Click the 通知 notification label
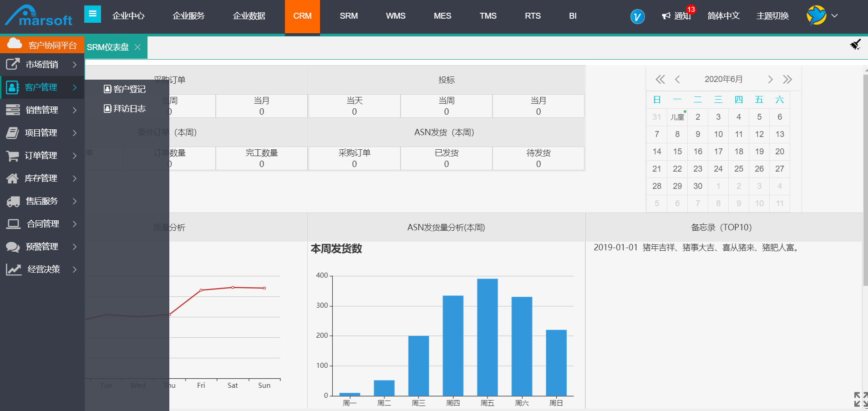The width and height of the screenshot is (868, 411). [x=682, y=16]
